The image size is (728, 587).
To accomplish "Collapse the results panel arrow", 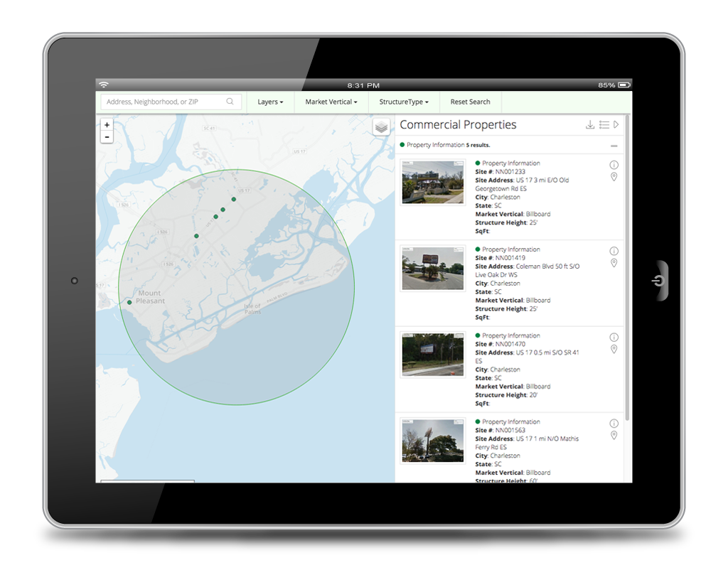I will tap(616, 125).
